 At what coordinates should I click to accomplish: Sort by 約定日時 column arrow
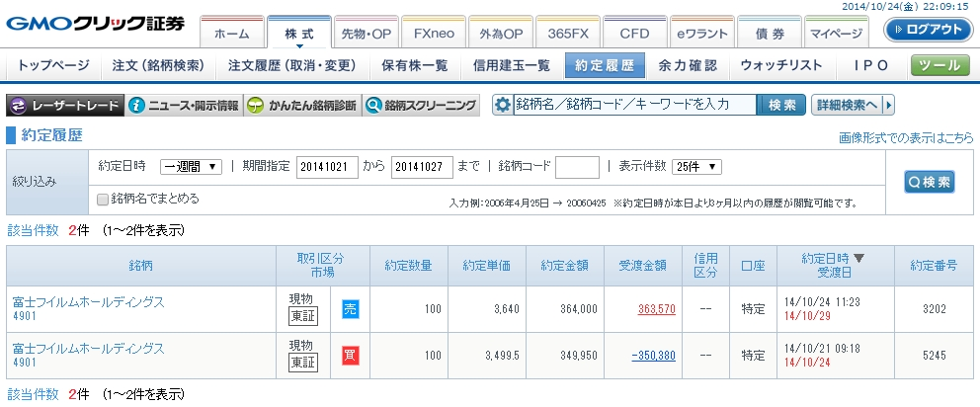pos(858,259)
